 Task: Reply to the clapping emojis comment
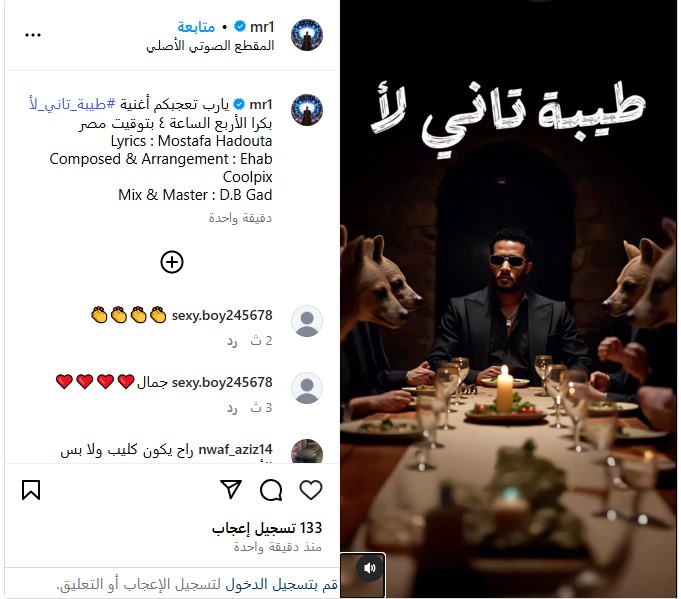click(x=232, y=341)
